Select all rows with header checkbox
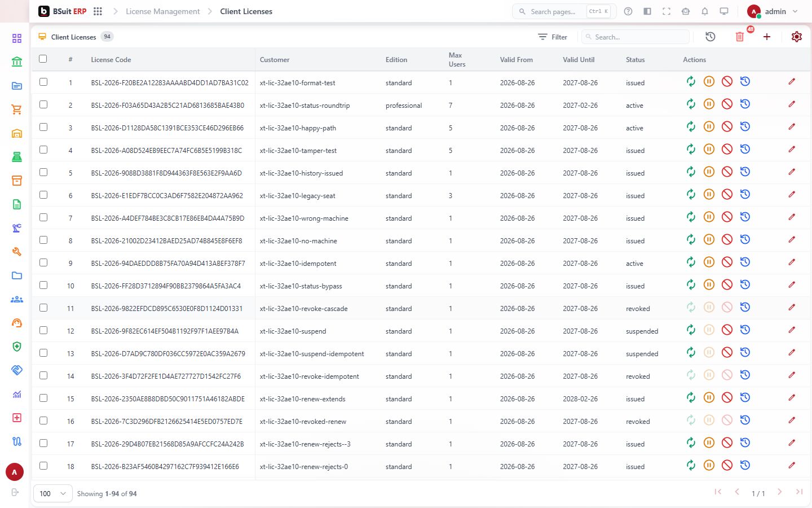812x508 pixels. (43, 59)
